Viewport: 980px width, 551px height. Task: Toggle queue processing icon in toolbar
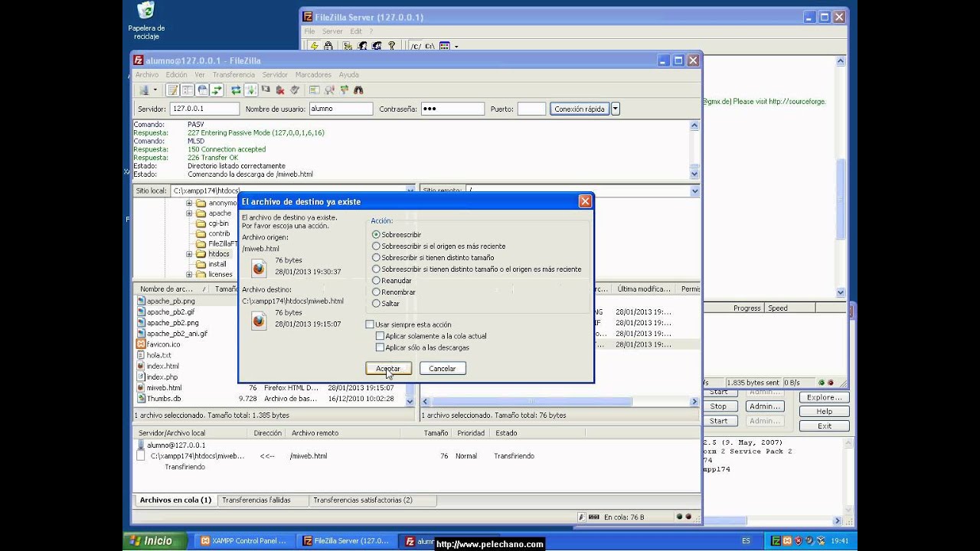pos(250,90)
